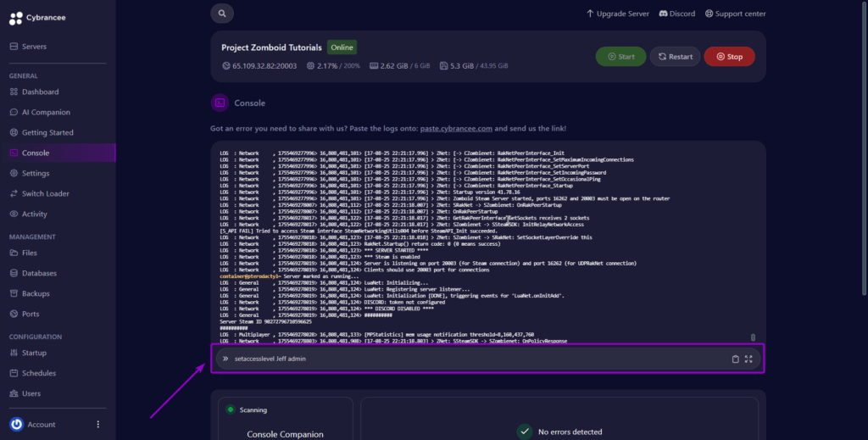This screenshot has height=440, width=868.
Task: Click the red Stop button
Action: coord(729,57)
